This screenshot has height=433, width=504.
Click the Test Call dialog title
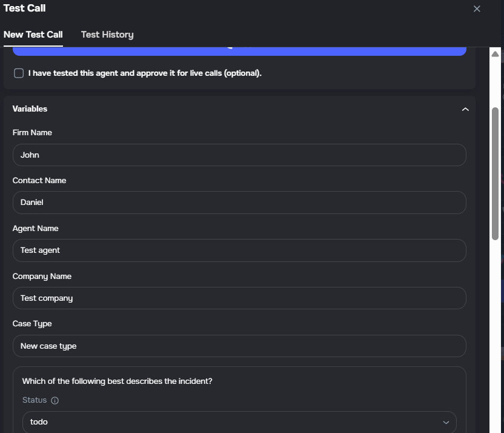tap(24, 8)
